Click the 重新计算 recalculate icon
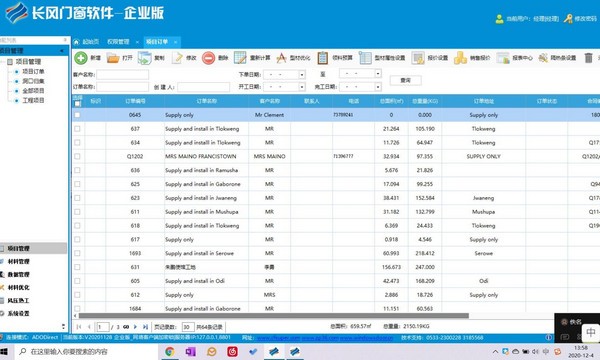Viewport: 600px width, 360px height. click(x=240, y=58)
